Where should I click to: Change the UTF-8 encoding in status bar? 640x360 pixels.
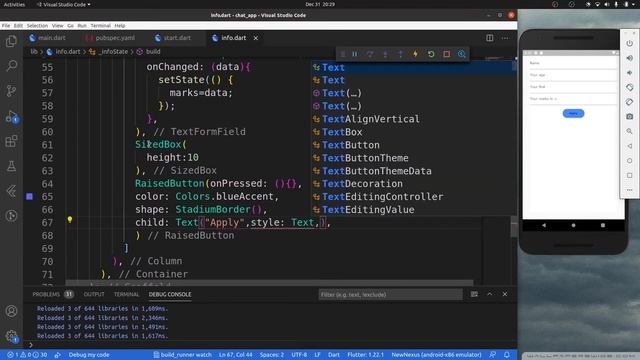pos(299,355)
